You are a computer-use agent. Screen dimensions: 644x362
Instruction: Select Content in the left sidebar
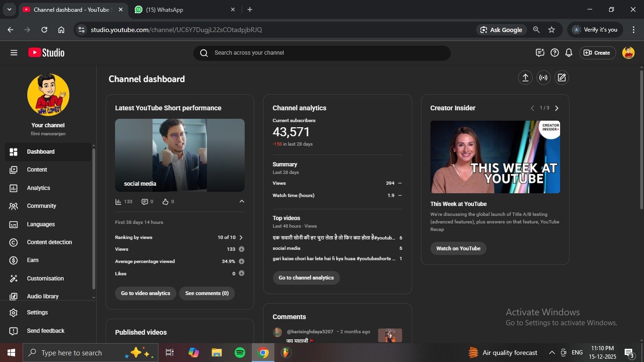coord(37,170)
